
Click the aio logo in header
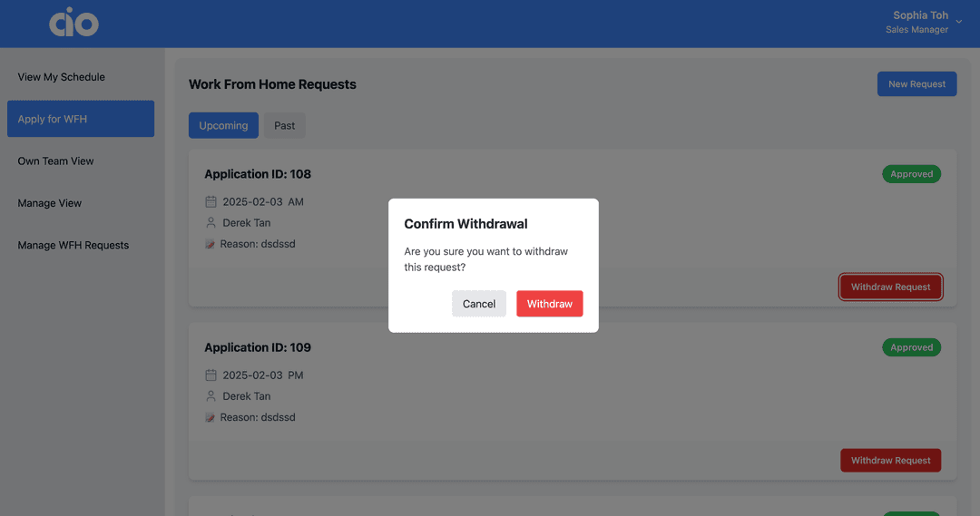click(x=73, y=23)
